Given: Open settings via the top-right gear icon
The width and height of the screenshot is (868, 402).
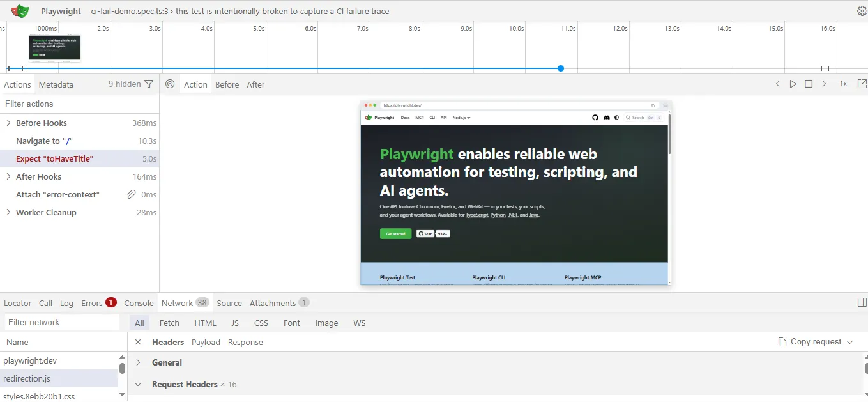Looking at the screenshot, I should point(862,11).
